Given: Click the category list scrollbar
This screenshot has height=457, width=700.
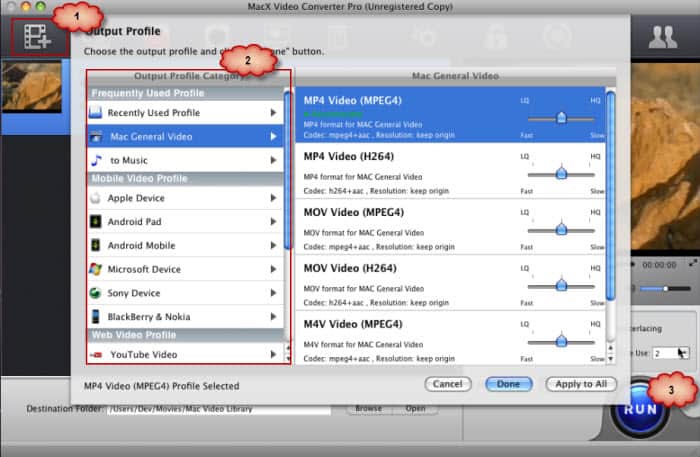Looking at the screenshot, I should click(288, 170).
